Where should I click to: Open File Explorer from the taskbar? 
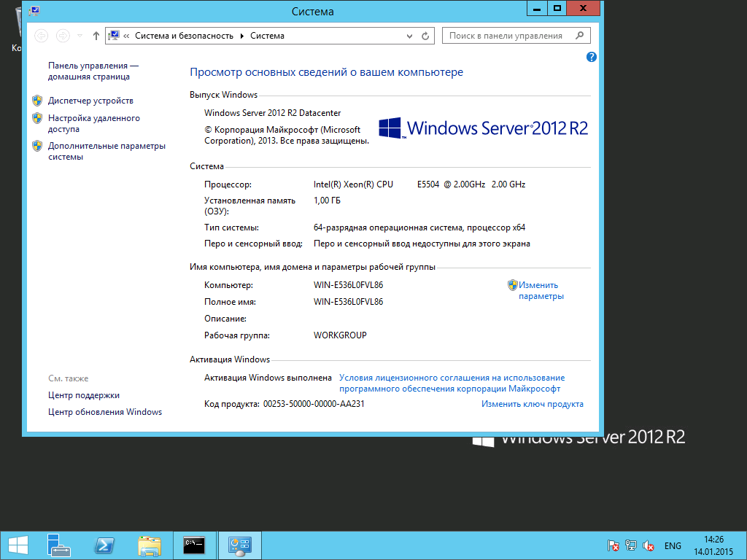tap(149, 545)
